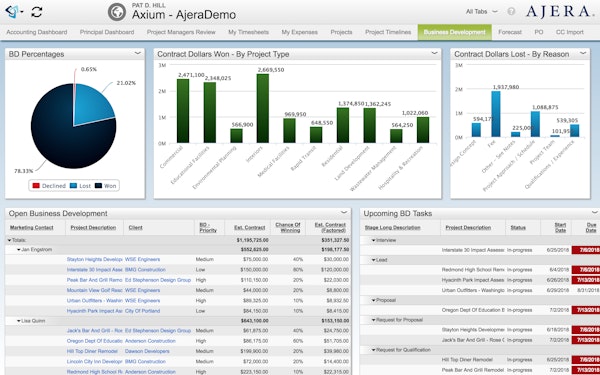Sort by BD Priority column

click(208, 227)
